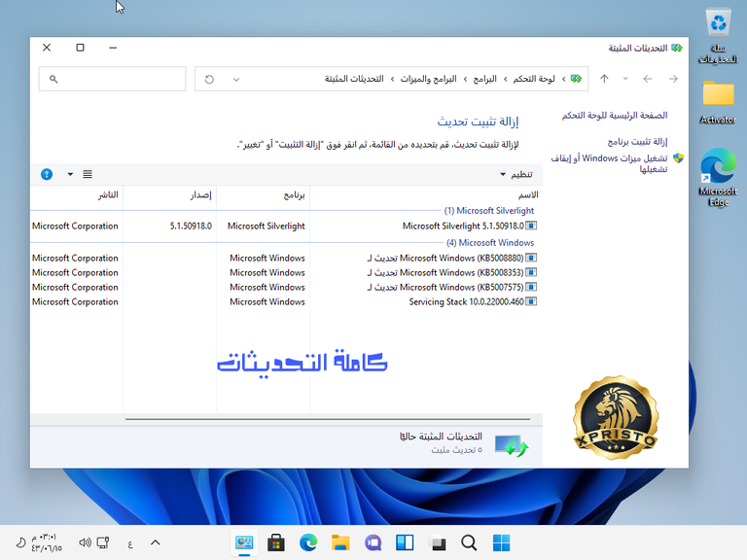Sort by the Version (إصدار) column header
The height and width of the screenshot is (560, 747).
(170, 194)
